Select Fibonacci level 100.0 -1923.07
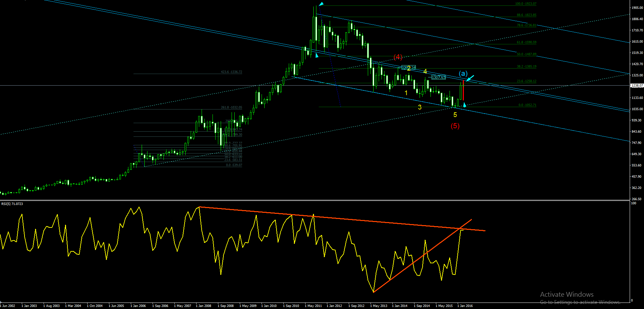644x309 pixels. coord(525,4)
